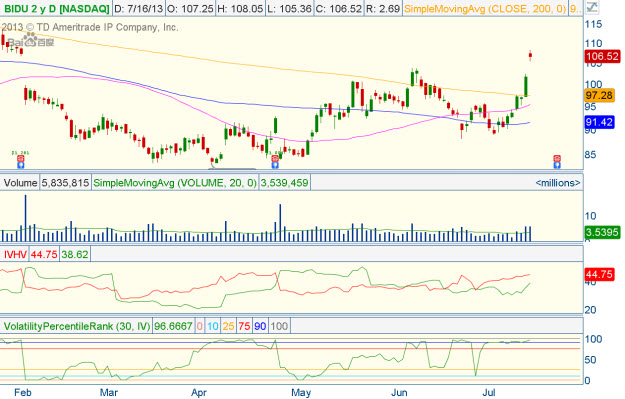Screen dimensions: 625x399
Task: Click the green 38.62 value beside IVHV
Action: [75, 254]
